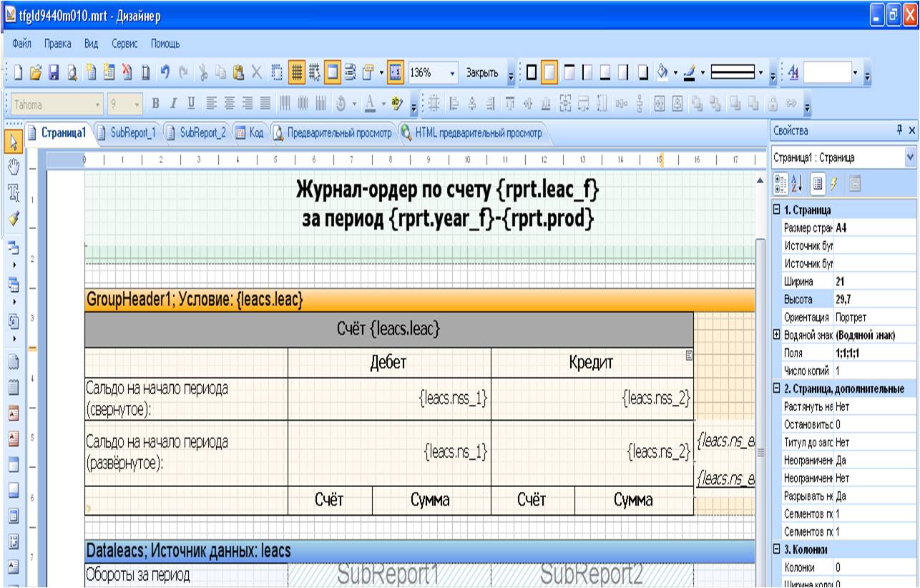Open the 'Страница1 : Страница' object selector

point(843,156)
